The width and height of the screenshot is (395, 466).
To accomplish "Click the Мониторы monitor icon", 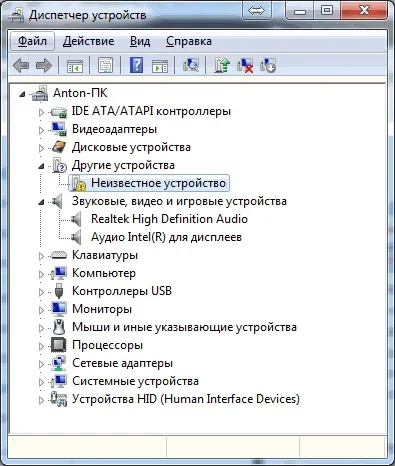I will pyautogui.click(x=59, y=309).
